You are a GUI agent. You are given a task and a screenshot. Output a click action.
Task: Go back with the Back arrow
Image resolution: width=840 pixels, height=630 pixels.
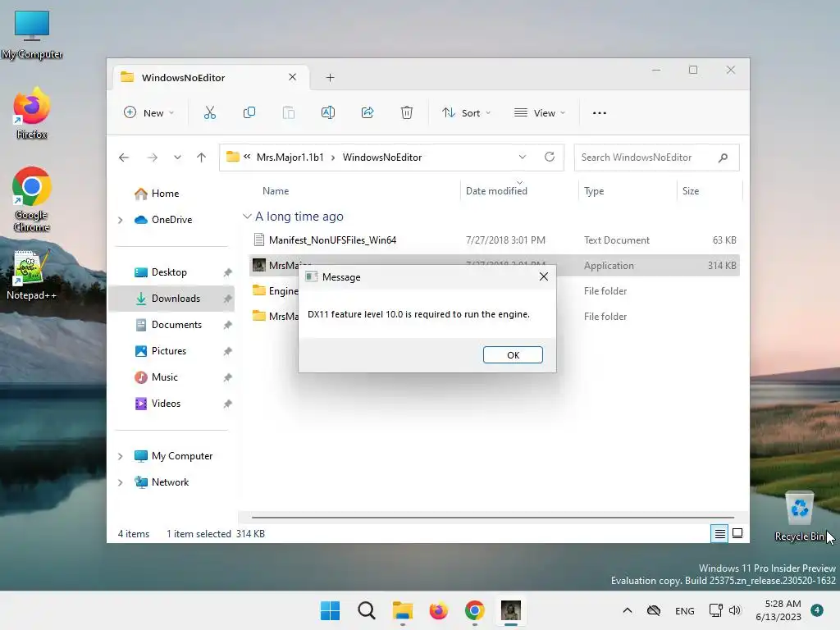point(124,157)
